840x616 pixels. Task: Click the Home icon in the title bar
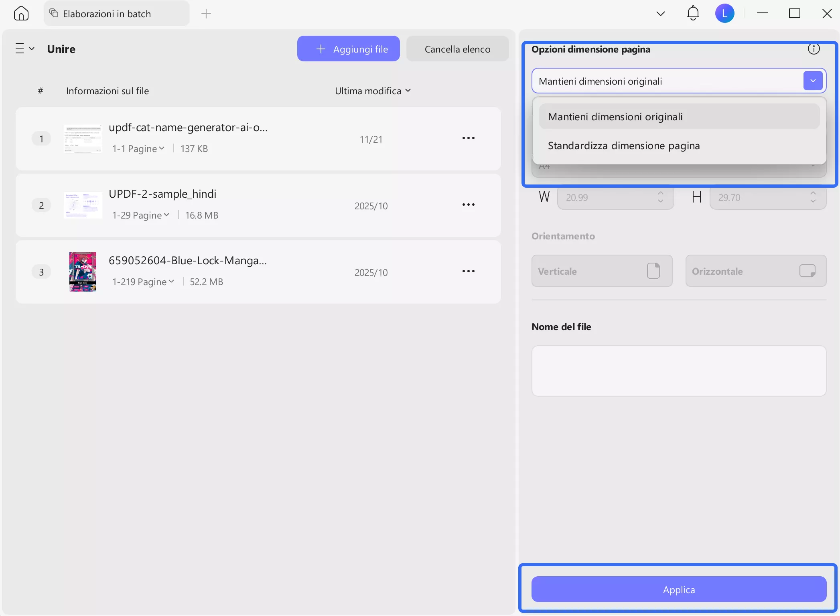pyautogui.click(x=21, y=13)
